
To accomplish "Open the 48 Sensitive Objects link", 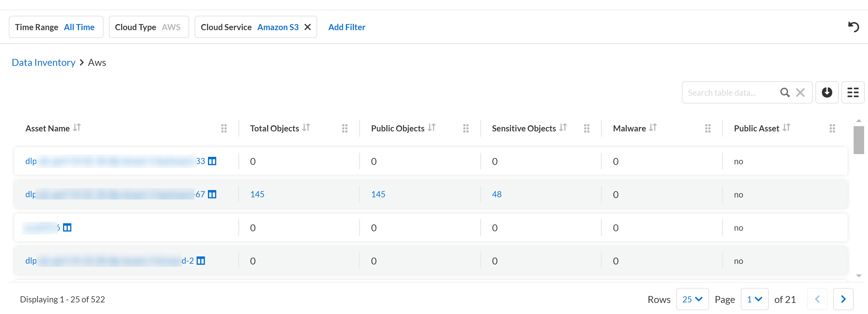I will pyautogui.click(x=497, y=194).
